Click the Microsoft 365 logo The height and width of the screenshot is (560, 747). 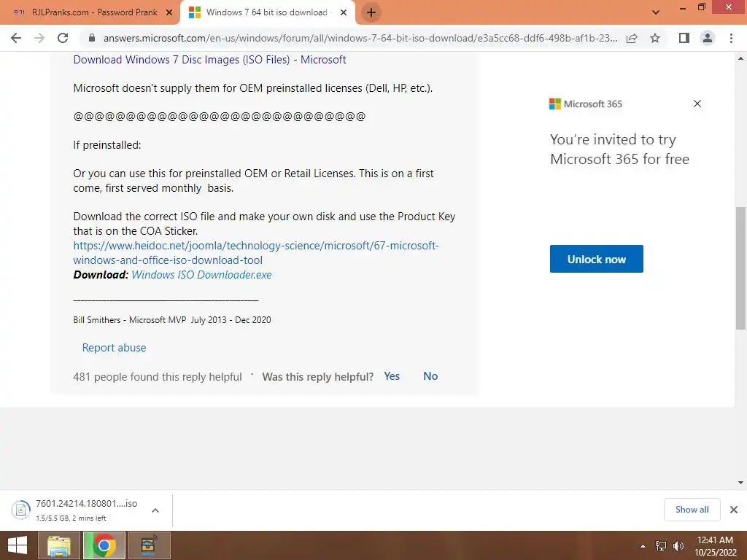pyautogui.click(x=586, y=104)
